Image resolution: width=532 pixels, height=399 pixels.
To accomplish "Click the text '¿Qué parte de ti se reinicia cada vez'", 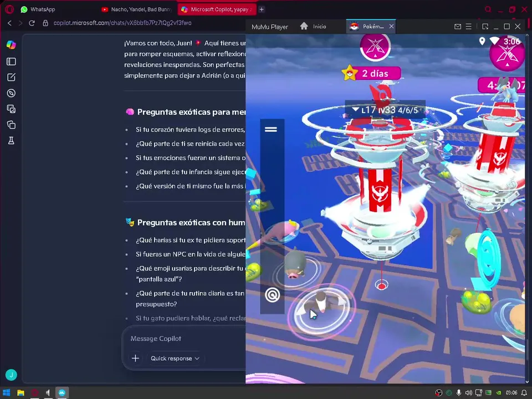I will click(190, 144).
